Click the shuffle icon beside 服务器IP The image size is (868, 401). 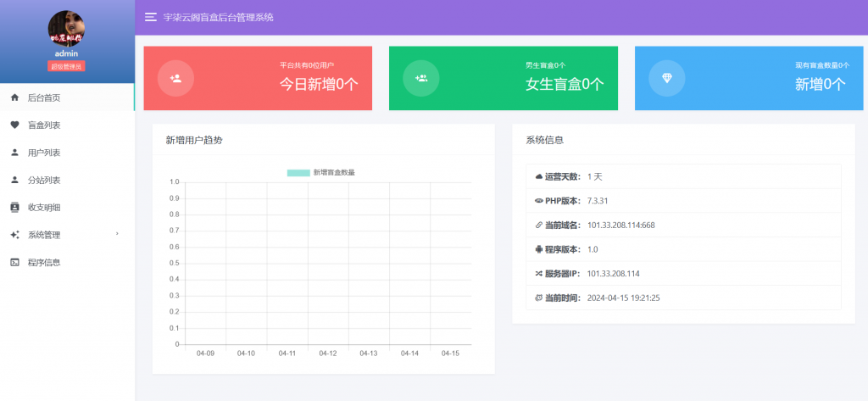(538, 274)
